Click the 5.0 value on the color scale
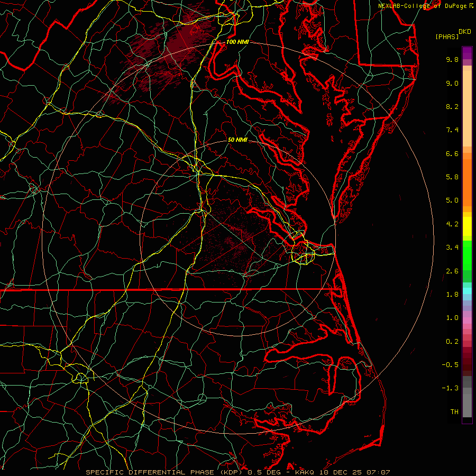 click(x=452, y=200)
